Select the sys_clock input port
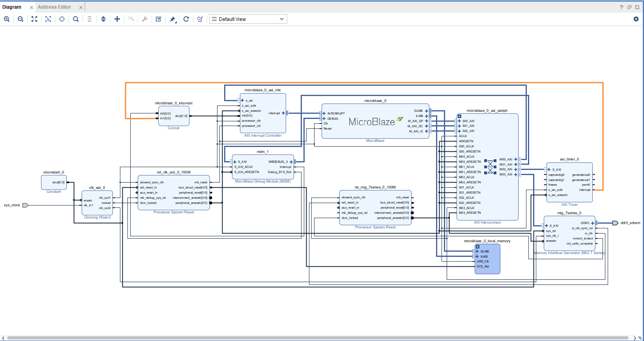644x341 pixels. (x=25, y=205)
